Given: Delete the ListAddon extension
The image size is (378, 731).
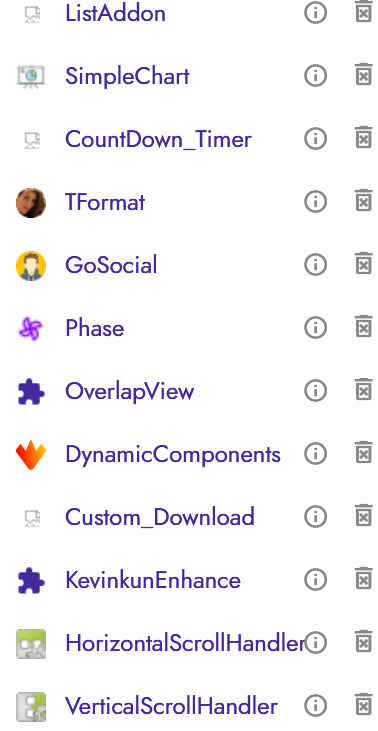Looking at the screenshot, I should coord(364,13).
